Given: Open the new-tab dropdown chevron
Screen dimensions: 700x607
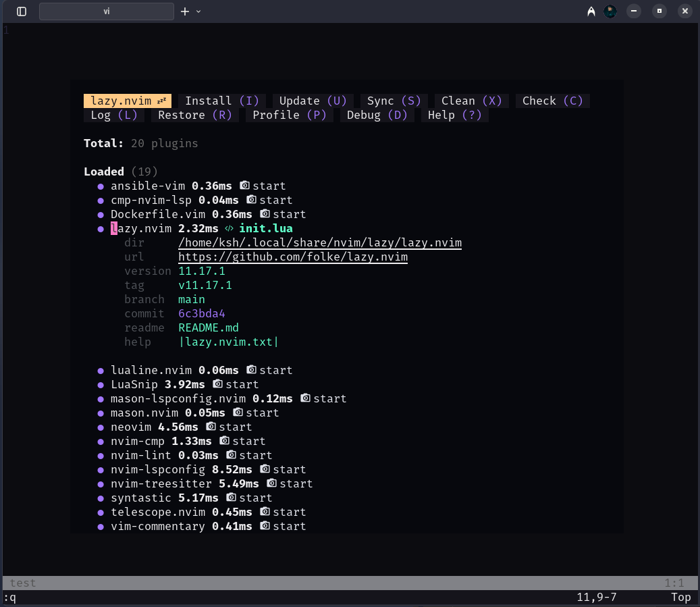Looking at the screenshot, I should pos(198,11).
